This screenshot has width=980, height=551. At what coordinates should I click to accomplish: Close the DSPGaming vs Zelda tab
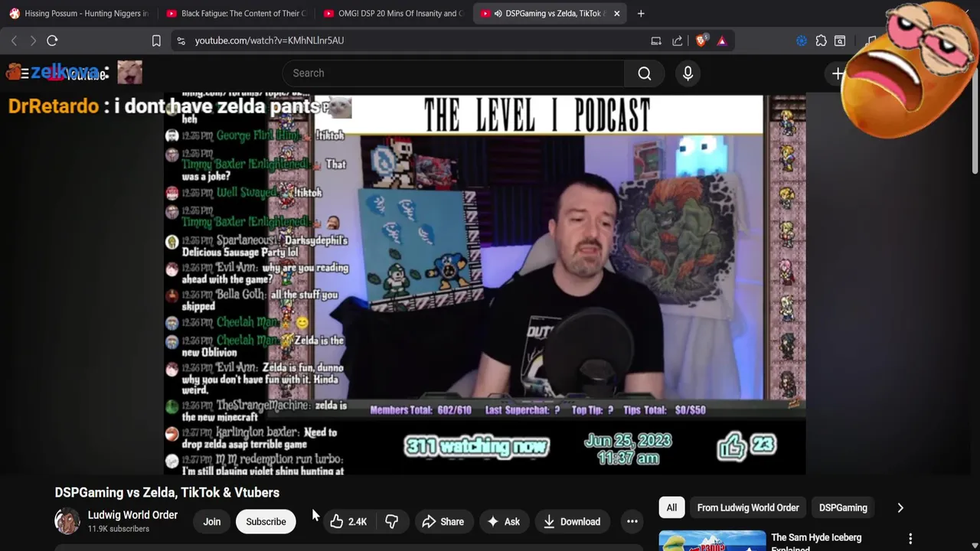pyautogui.click(x=616, y=13)
